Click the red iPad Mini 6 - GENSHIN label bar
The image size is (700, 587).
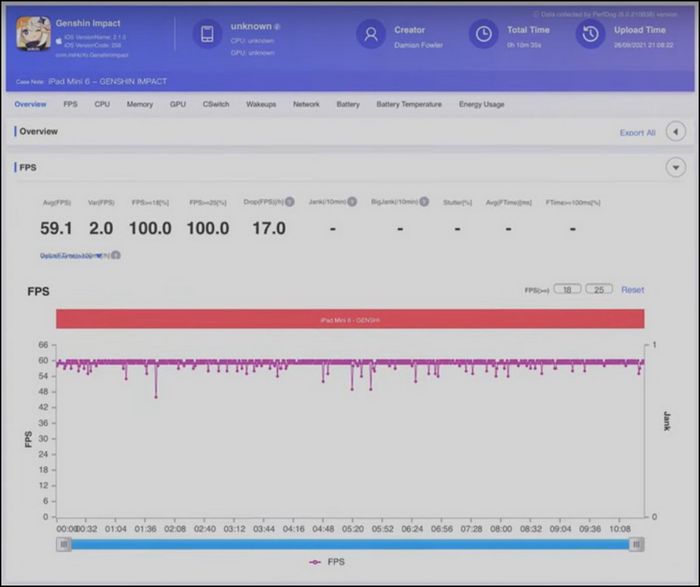(350, 319)
